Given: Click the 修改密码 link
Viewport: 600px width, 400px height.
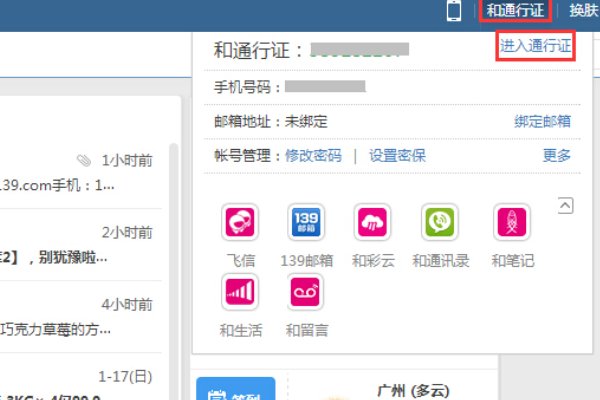Looking at the screenshot, I should pyautogui.click(x=313, y=156).
